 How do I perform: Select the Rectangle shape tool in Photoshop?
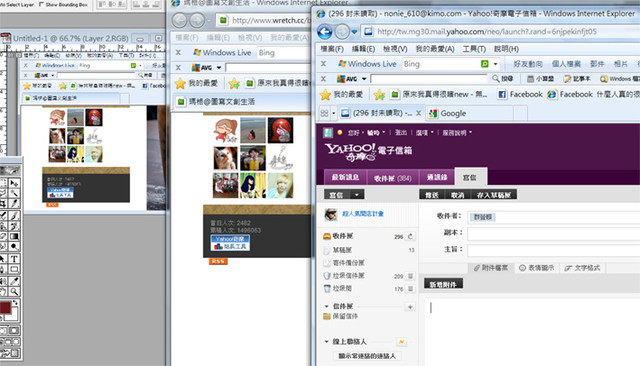pyautogui.click(x=15, y=269)
